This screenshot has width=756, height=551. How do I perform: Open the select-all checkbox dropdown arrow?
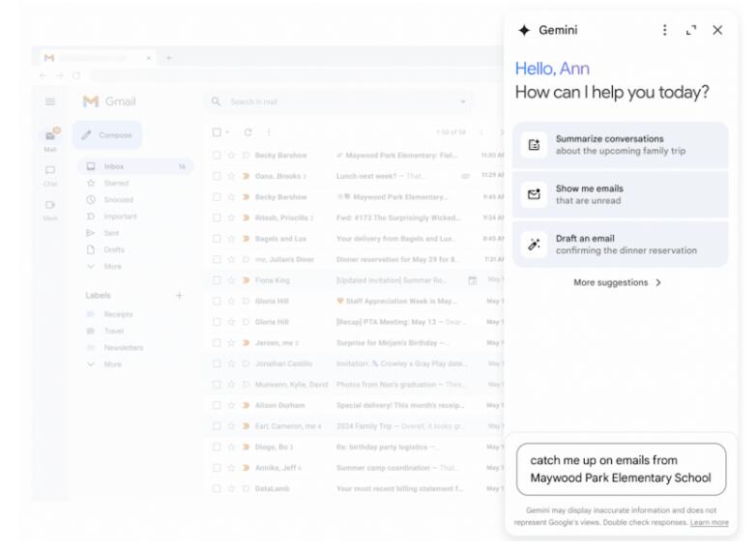point(228,132)
